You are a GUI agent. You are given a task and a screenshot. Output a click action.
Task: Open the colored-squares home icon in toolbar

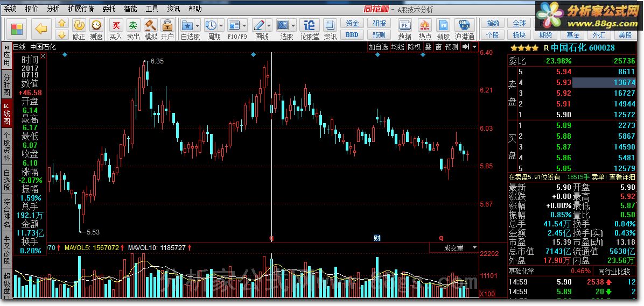(17, 29)
